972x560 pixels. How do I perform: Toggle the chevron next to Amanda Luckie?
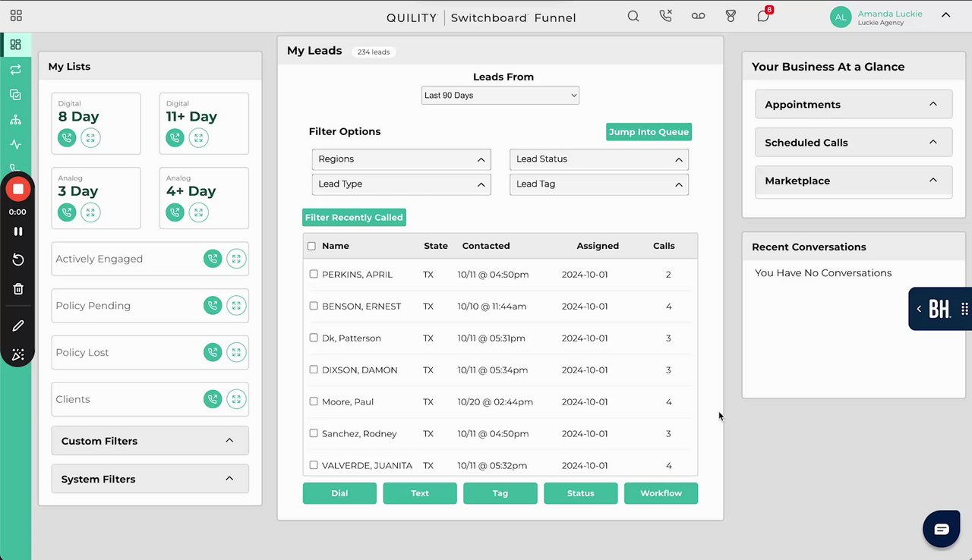pyautogui.click(x=945, y=15)
